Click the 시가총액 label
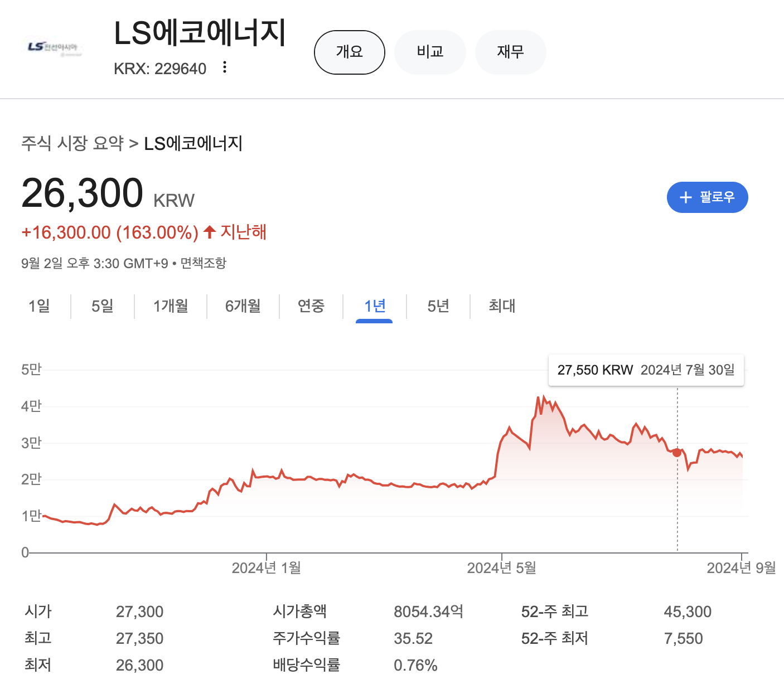The height and width of the screenshot is (689, 784). tap(300, 612)
